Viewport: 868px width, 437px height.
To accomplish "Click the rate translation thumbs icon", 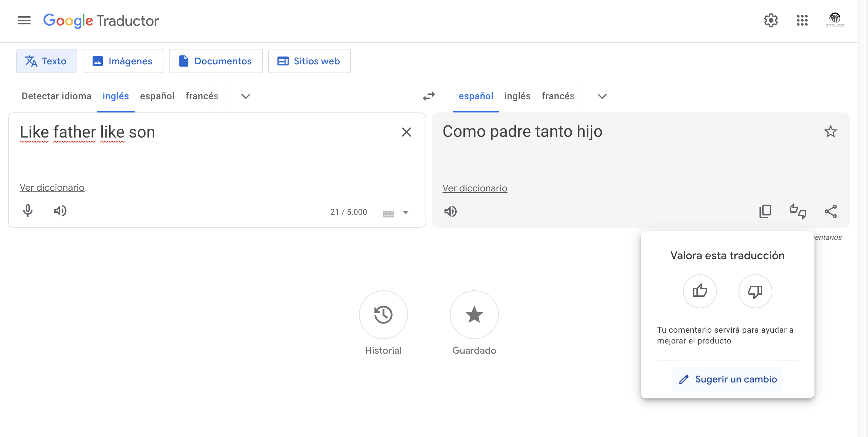I will [x=798, y=212].
